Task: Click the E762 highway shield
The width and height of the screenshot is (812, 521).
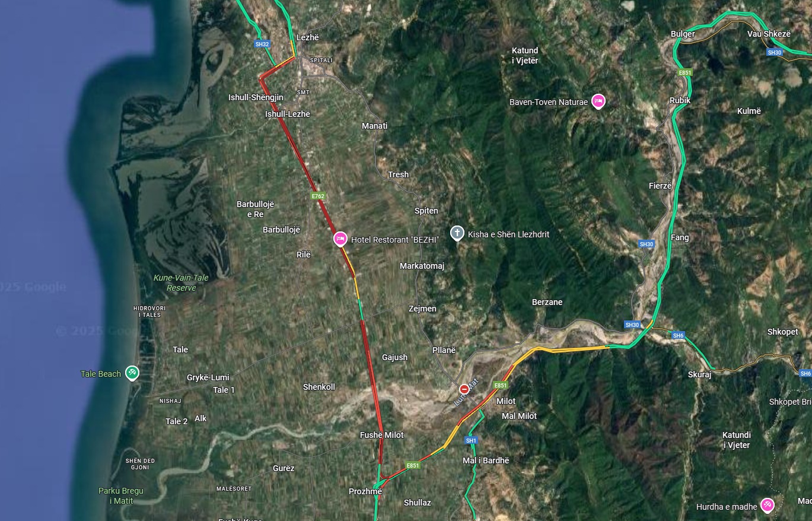Action: (319, 195)
